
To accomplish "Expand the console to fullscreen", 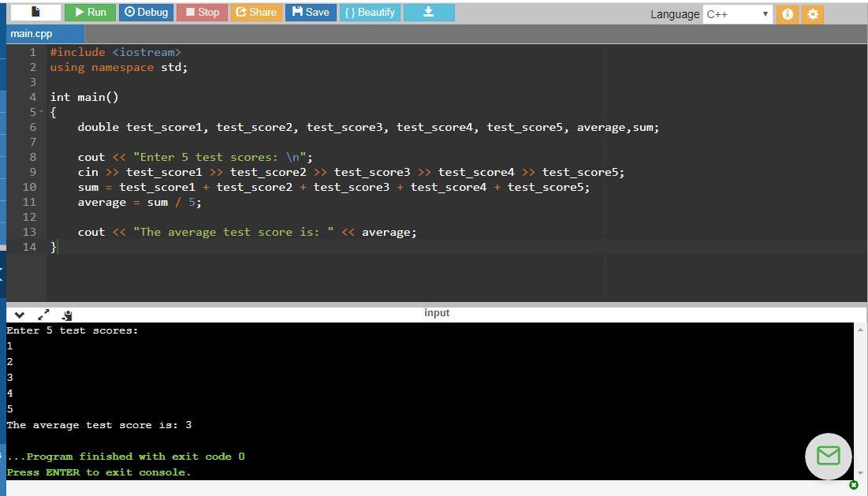I will click(43, 315).
